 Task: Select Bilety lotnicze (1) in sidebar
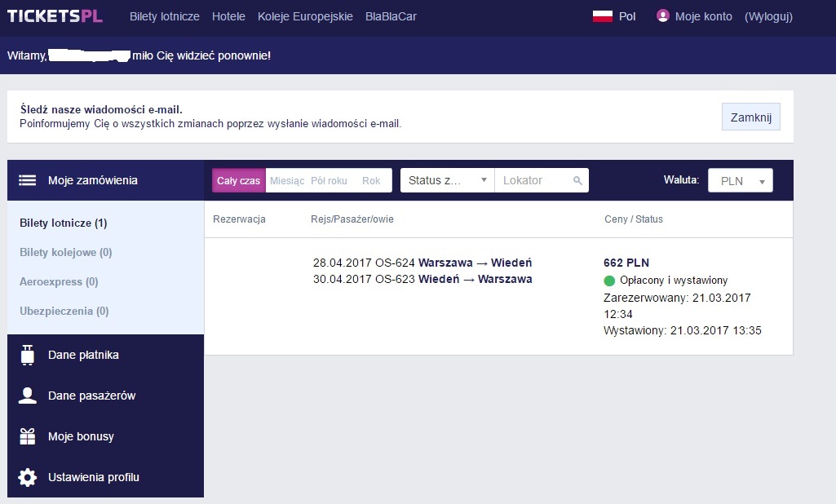click(64, 223)
